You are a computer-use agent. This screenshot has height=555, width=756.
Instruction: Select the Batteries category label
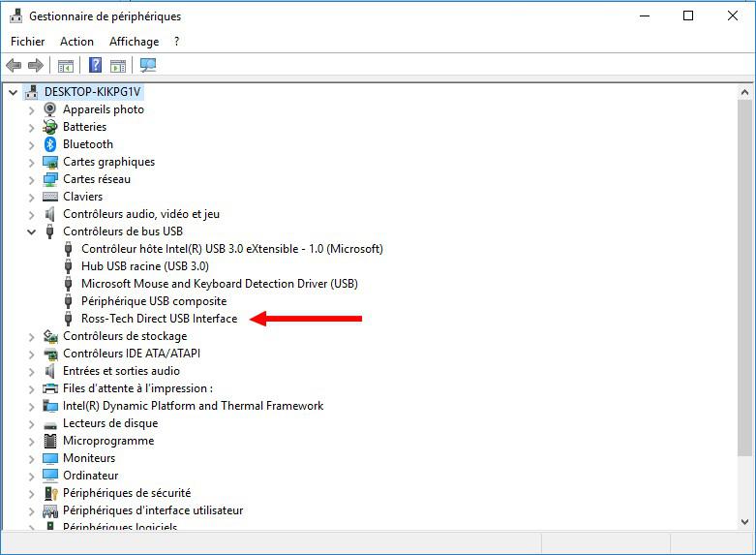(x=84, y=127)
